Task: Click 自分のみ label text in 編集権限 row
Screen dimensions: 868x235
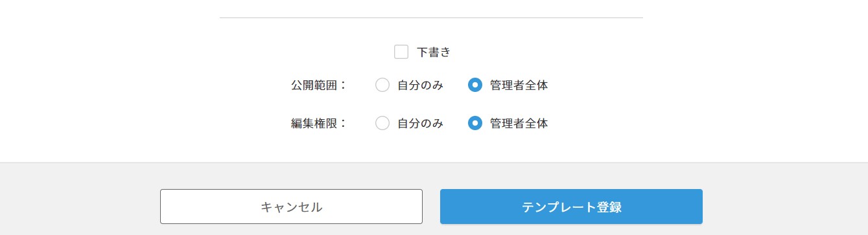Action: click(420, 123)
